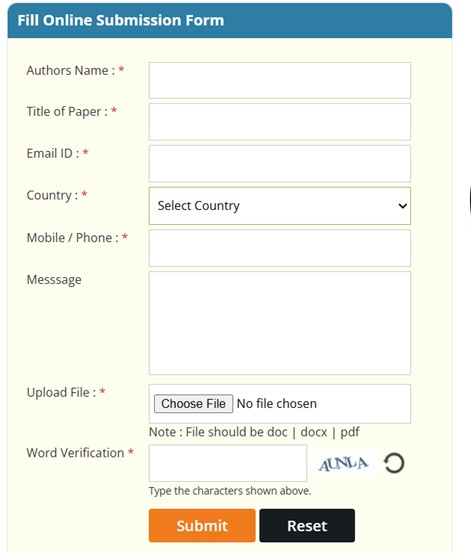Focus the Mobile / Phone field
The image size is (471, 553).
pos(280,248)
